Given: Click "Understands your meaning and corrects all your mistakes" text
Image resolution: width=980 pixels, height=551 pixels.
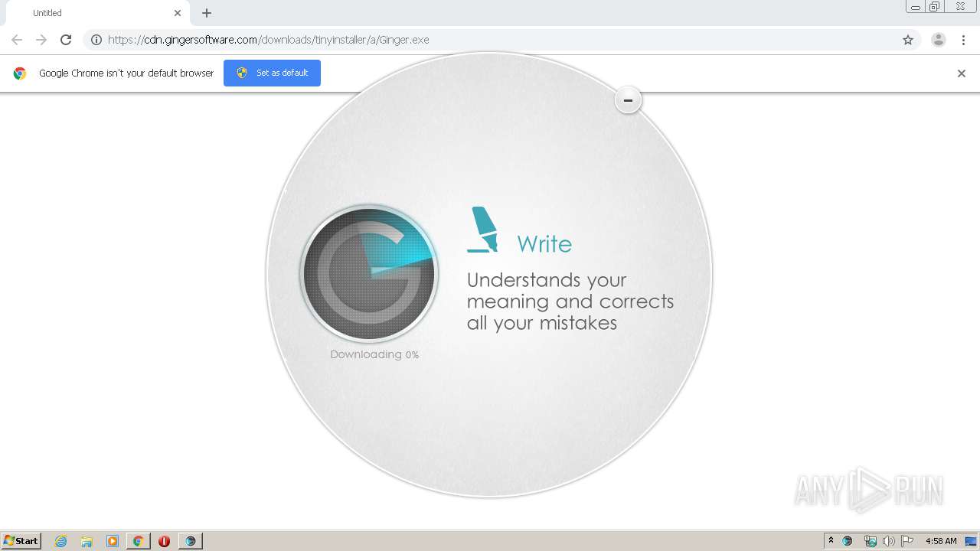Looking at the screenshot, I should tap(570, 301).
